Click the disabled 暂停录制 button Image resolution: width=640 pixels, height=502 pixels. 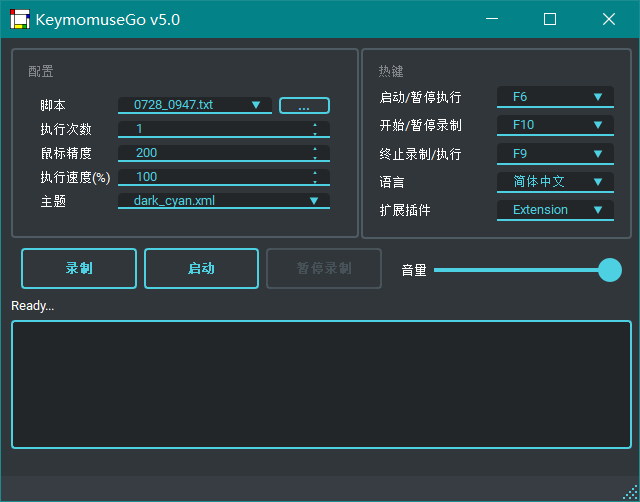[324, 269]
